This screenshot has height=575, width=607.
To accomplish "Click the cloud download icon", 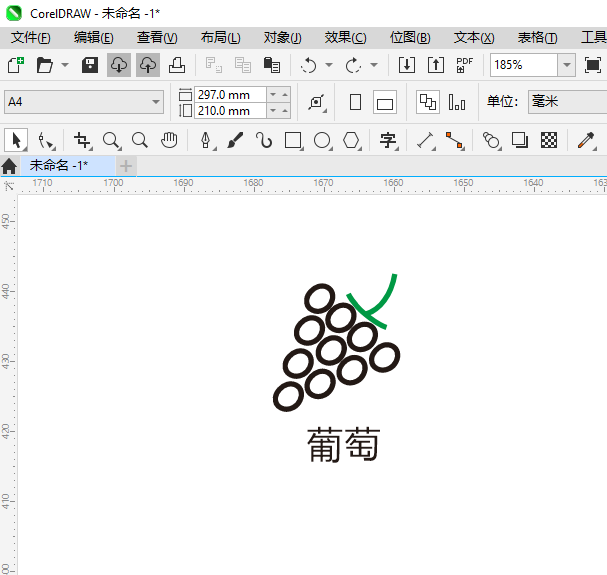I will pyautogui.click(x=119, y=65).
